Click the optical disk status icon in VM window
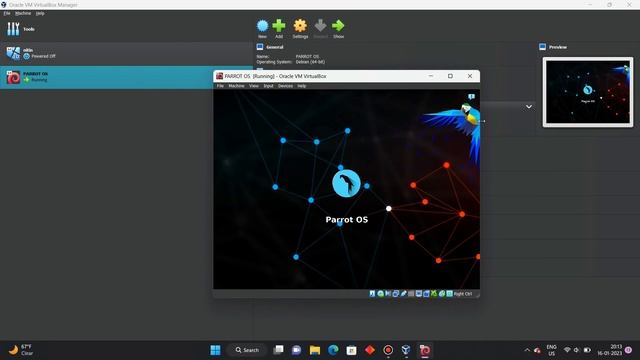Viewport: 640px width, 360px height. click(x=380, y=293)
